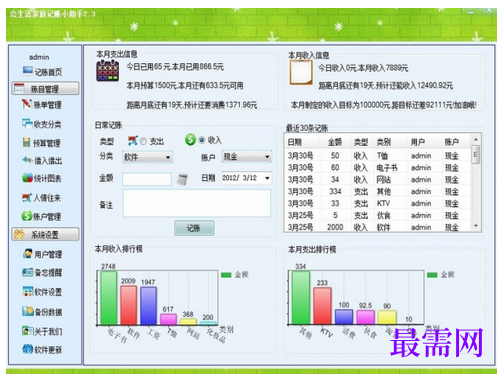Click the 类型 column header
The image size is (502, 374).
pos(361,142)
